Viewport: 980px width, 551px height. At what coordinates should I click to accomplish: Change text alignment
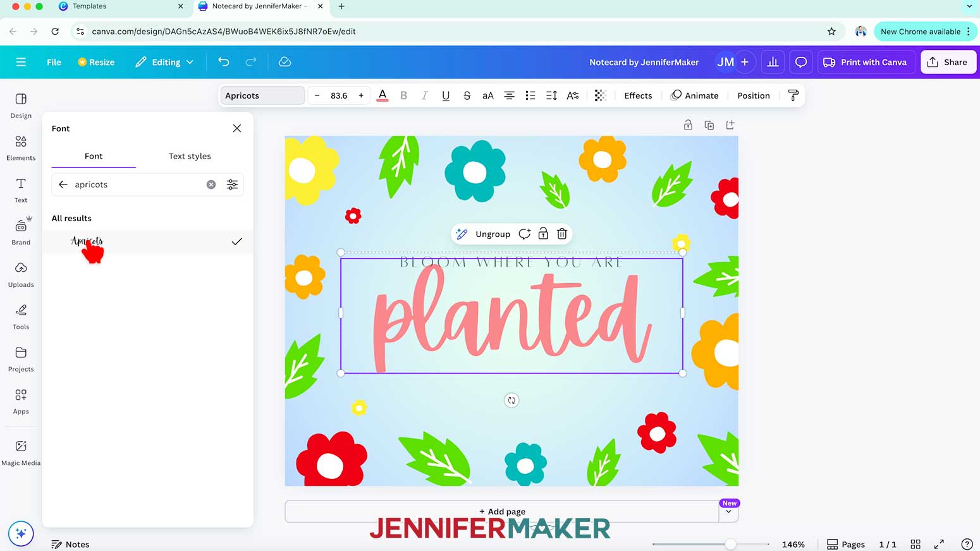[509, 95]
